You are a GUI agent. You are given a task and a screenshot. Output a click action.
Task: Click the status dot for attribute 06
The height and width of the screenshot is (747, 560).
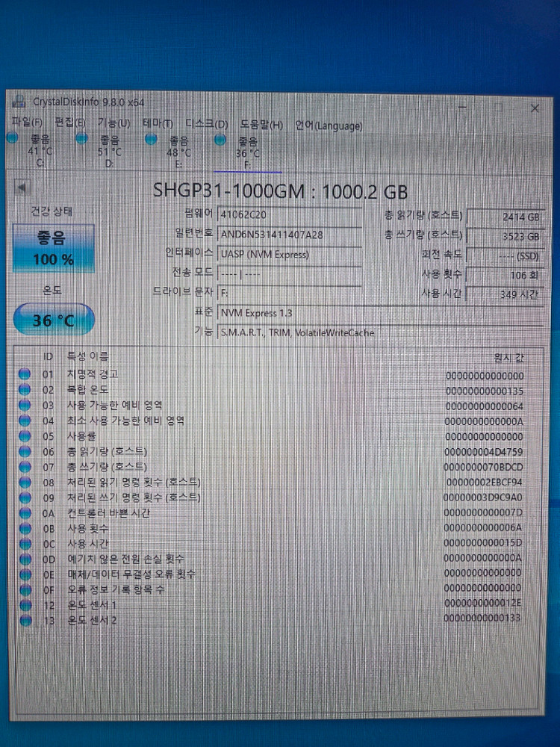25,451
